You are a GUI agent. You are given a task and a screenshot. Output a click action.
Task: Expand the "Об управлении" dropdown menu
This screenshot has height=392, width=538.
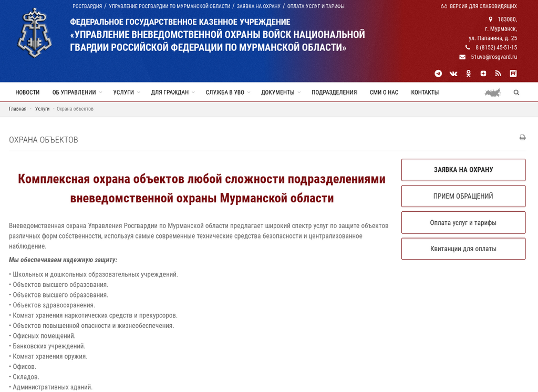click(x=77, y=92)
